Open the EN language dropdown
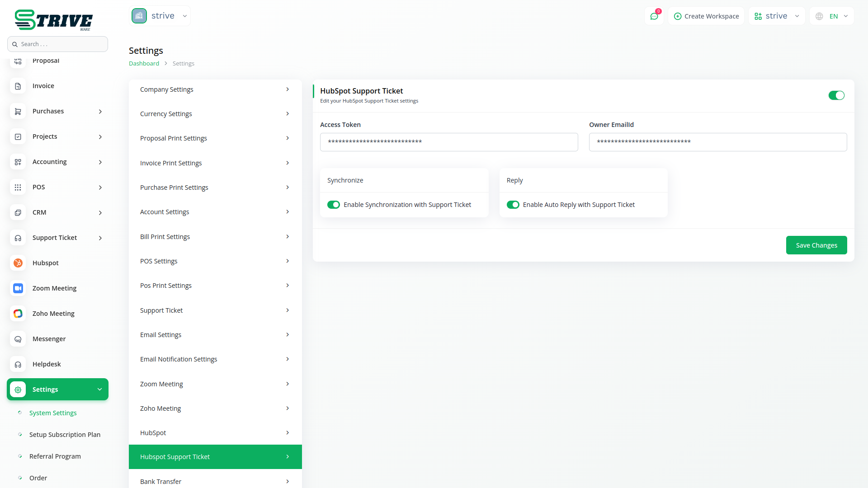Screen dimensions: 868x488 tap(832, 16)
